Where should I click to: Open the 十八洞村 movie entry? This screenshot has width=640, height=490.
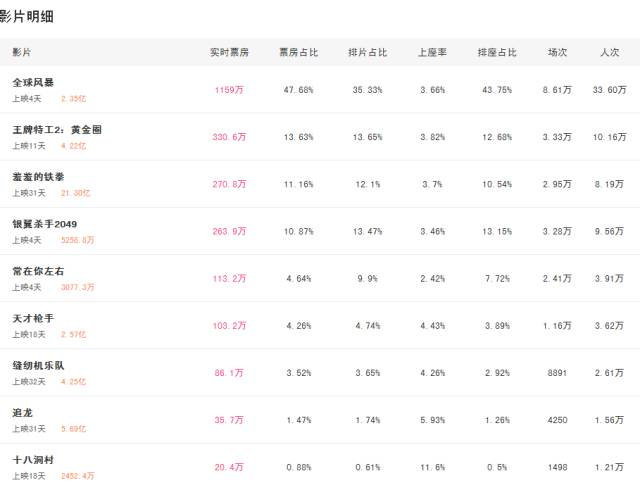tap(33, 459)
